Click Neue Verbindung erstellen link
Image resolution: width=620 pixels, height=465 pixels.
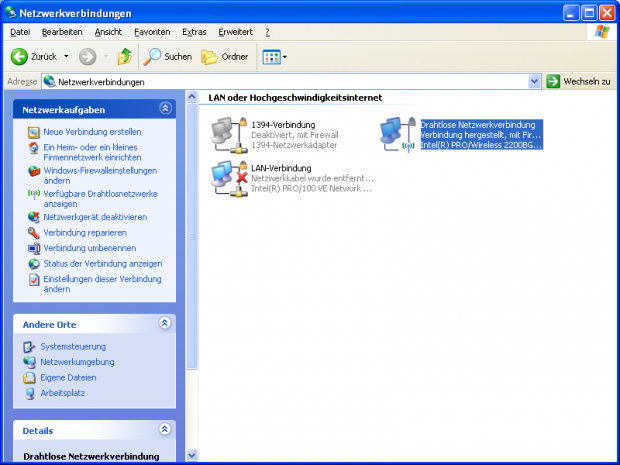[92, 132]
